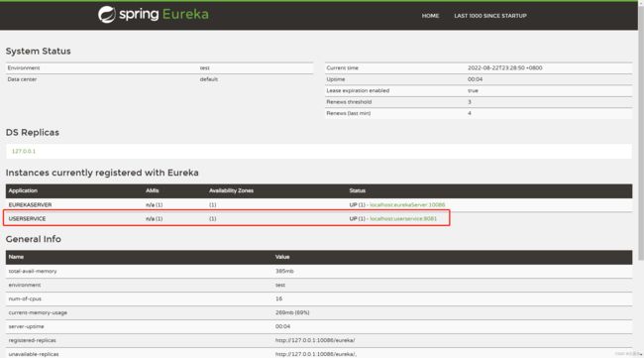Screen dimensions: 644x358
Task: Select the registered-replicas row name
Action: click(32, 340)
